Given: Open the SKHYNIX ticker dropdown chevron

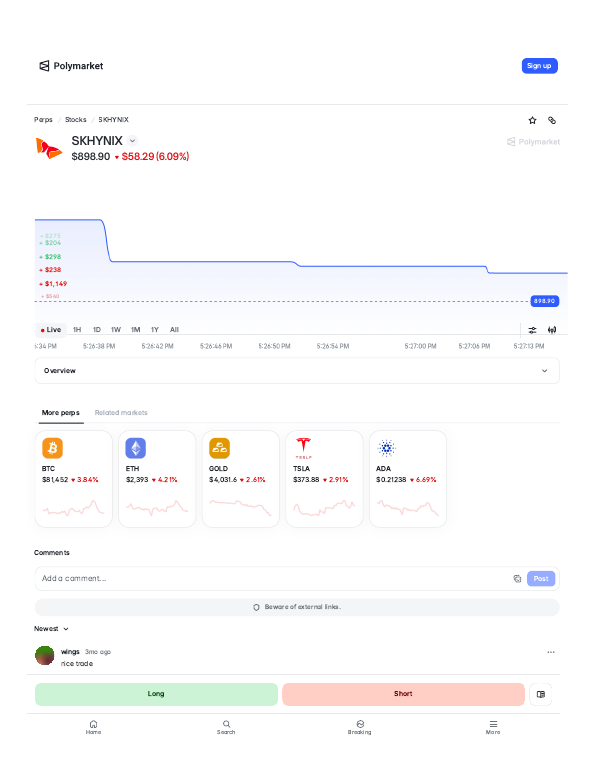Looking at the screenshot, I should 132,141.
